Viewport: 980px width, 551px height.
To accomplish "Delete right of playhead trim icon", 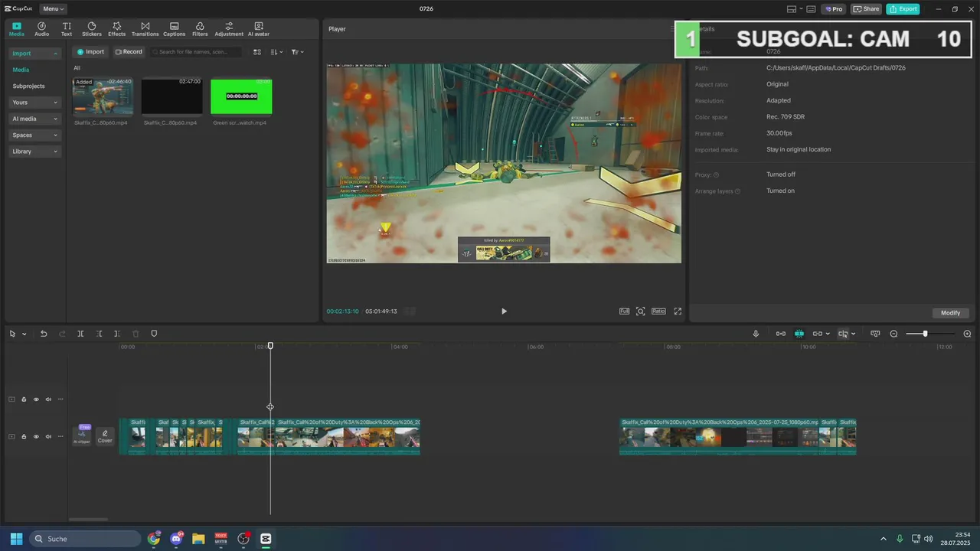I will [116, 334].
